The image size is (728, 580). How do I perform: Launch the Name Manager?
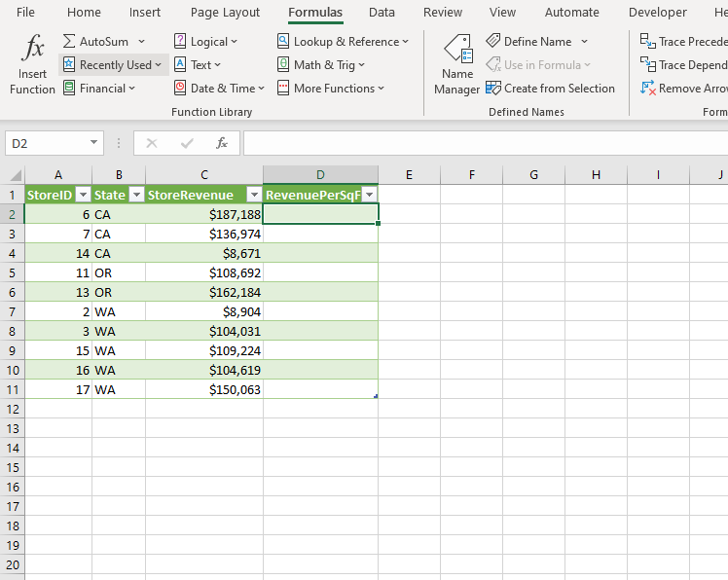456,64
